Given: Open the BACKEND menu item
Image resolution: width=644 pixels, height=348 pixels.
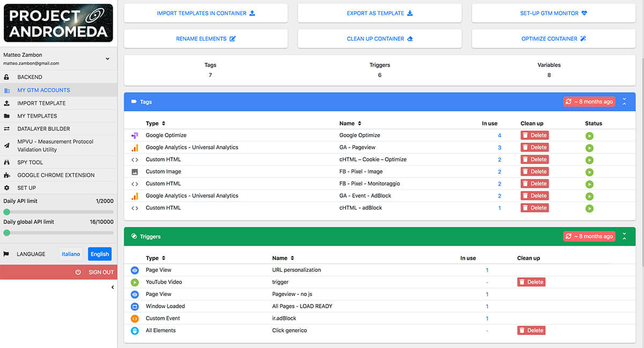Looking at the screenshot, I should coord(58,77).
